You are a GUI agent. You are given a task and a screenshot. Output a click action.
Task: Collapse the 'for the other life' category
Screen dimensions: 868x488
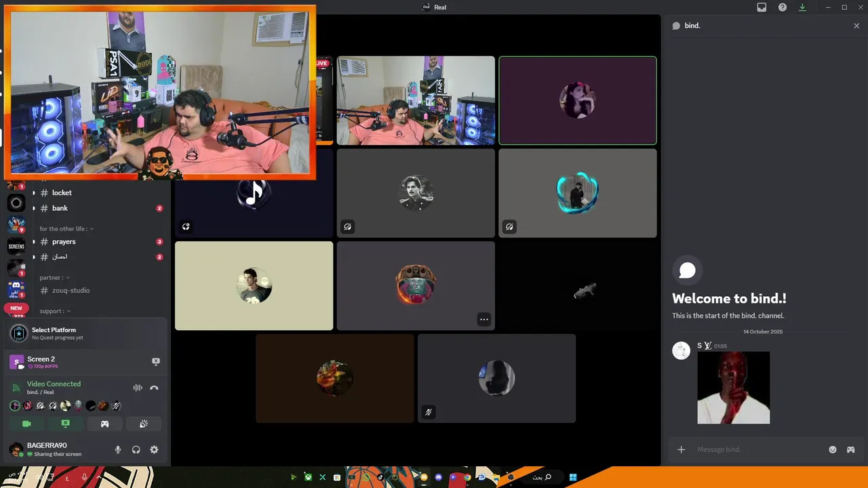pos(66,228)
